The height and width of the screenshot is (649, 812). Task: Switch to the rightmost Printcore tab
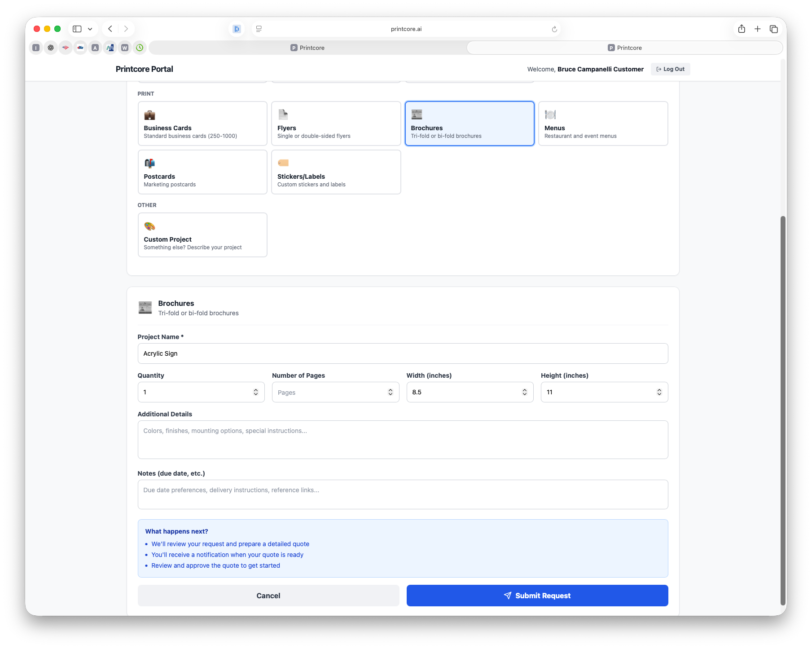tap(624, 47)
